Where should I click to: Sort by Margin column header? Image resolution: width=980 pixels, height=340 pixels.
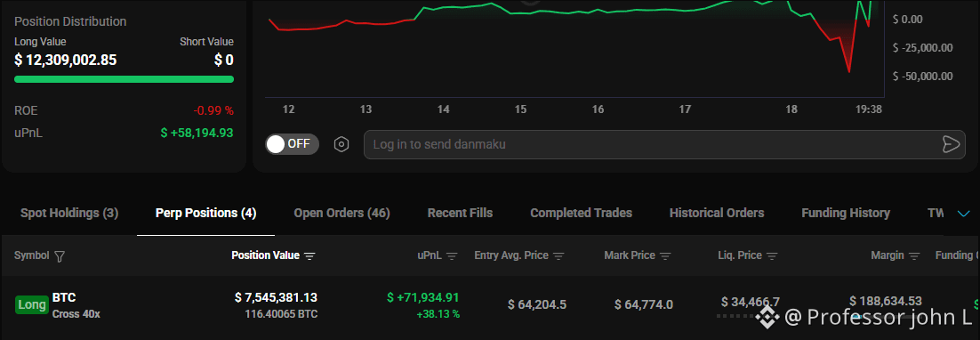[896, 255]
